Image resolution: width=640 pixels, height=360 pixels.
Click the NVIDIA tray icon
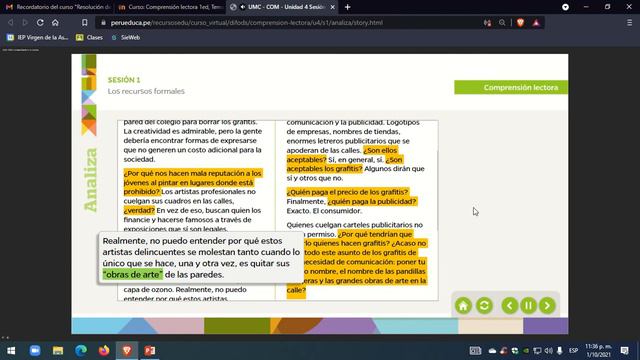(x=526, y=351)
